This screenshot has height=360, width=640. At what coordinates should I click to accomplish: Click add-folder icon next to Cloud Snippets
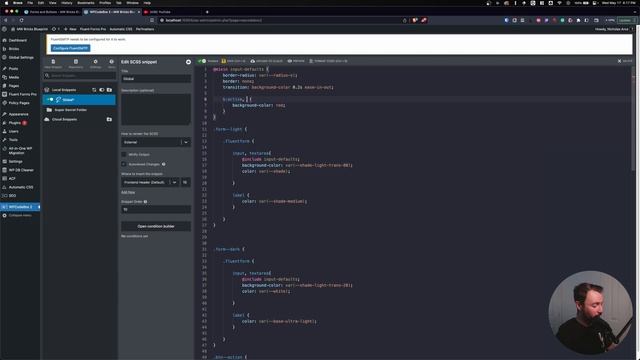coord(109,120)
